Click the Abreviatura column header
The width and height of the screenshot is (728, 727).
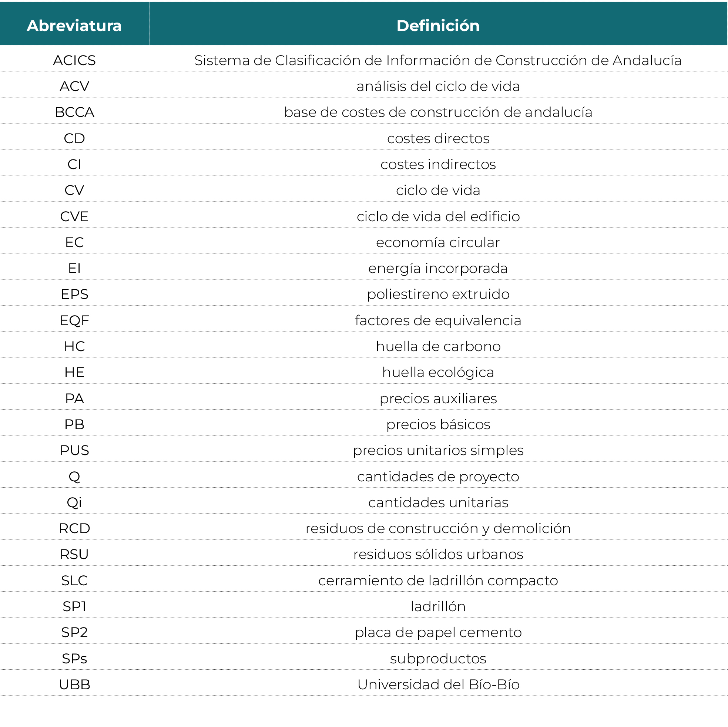point(74,26)
